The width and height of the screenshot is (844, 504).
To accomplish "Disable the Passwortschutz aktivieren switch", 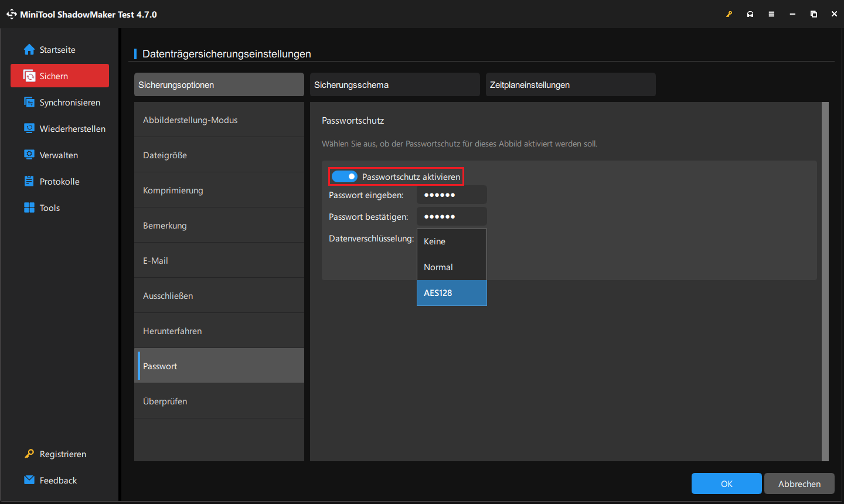I will 344,176.
